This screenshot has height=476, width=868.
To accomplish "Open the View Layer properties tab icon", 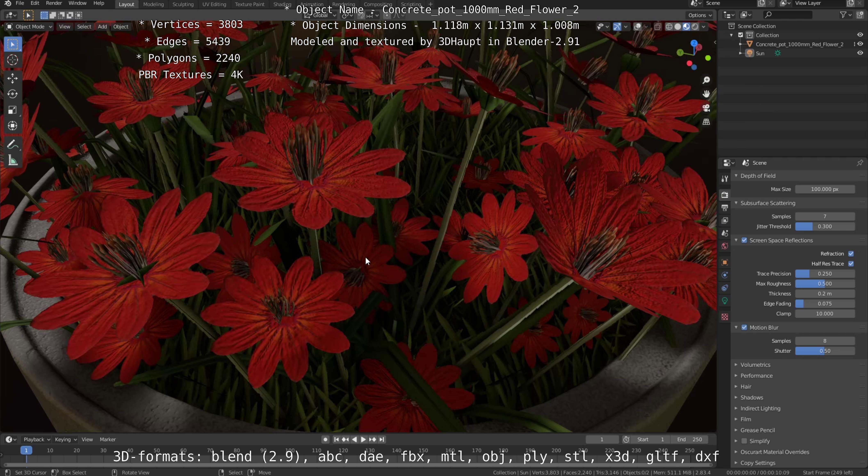I will point(724,220).
